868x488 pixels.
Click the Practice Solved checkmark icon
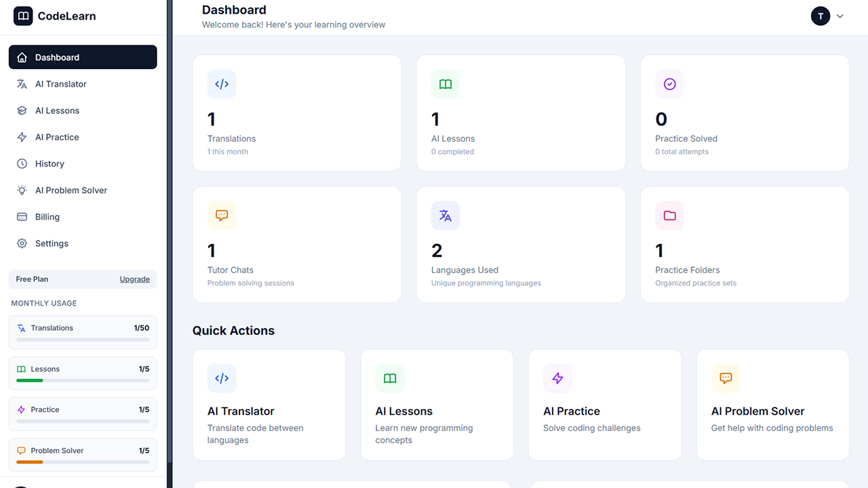[x=669, y=84]
